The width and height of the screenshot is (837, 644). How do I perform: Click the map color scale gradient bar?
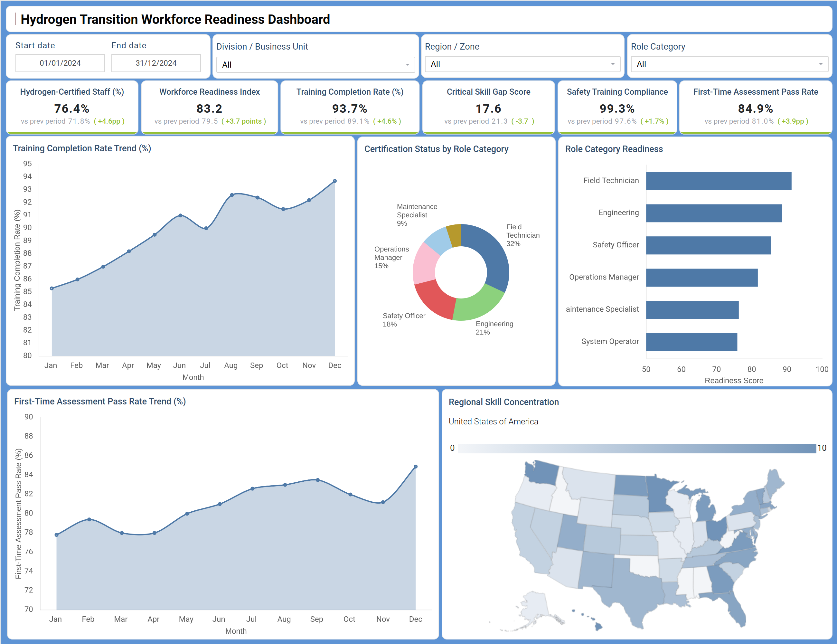(637, 448)
